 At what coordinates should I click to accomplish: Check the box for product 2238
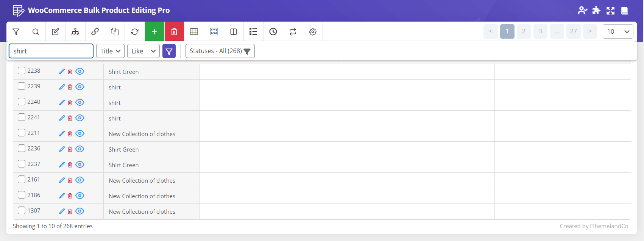(22, 71)
